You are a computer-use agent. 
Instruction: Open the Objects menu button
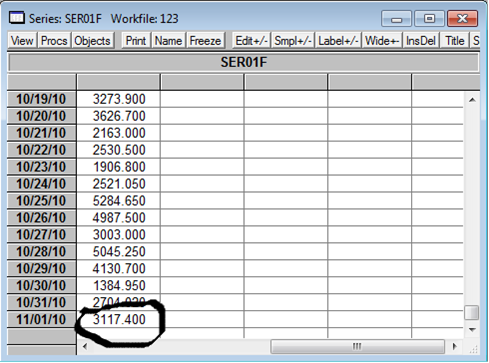tap(92, 41)
